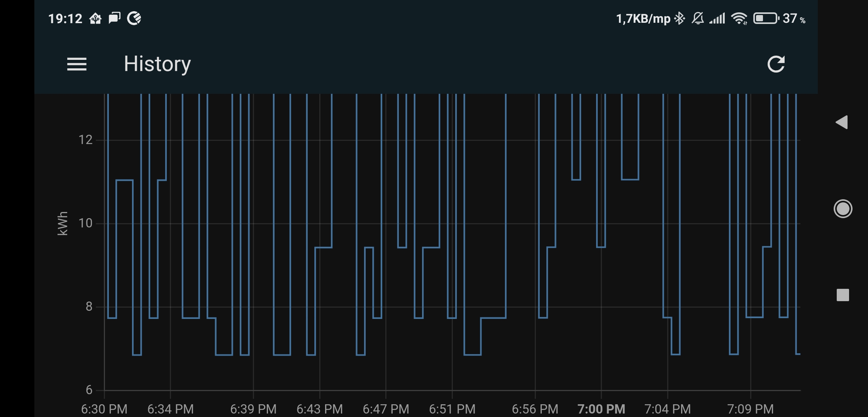Tap the chat bubbles notification icon

(114, 18)
